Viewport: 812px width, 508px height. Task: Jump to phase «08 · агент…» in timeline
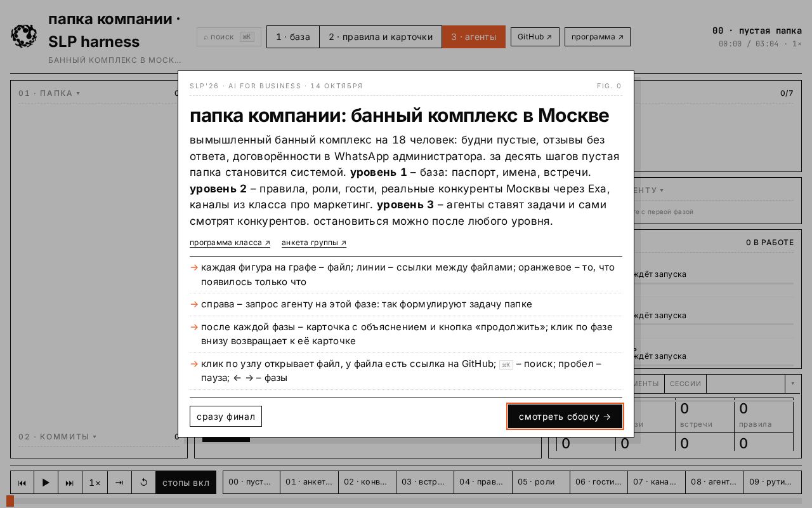715,482
